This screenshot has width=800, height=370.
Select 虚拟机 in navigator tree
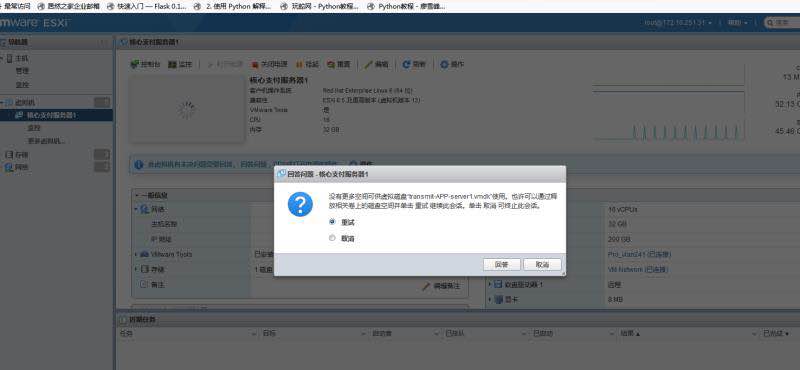point(25,103)
